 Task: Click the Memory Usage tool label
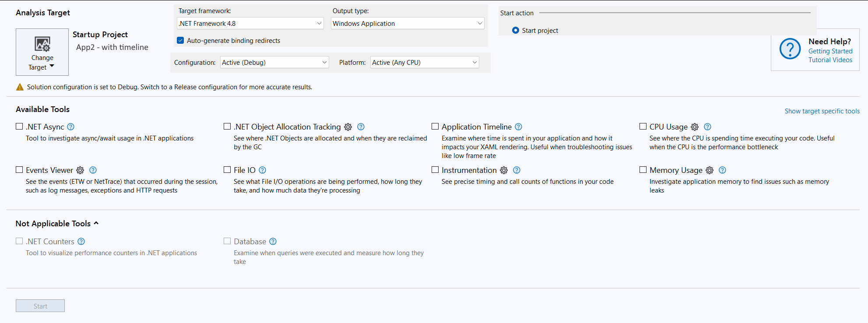click(x=676, y=170)
